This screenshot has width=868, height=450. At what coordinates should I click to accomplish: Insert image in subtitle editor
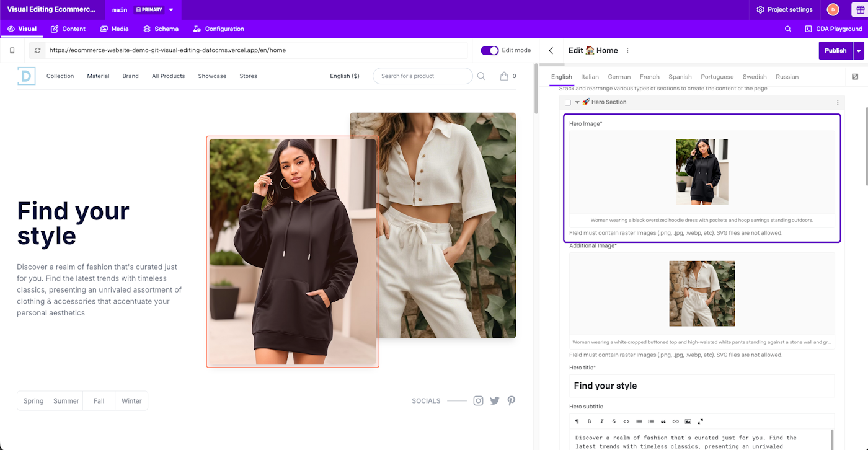pyautogui.click(x=688, y=421)
